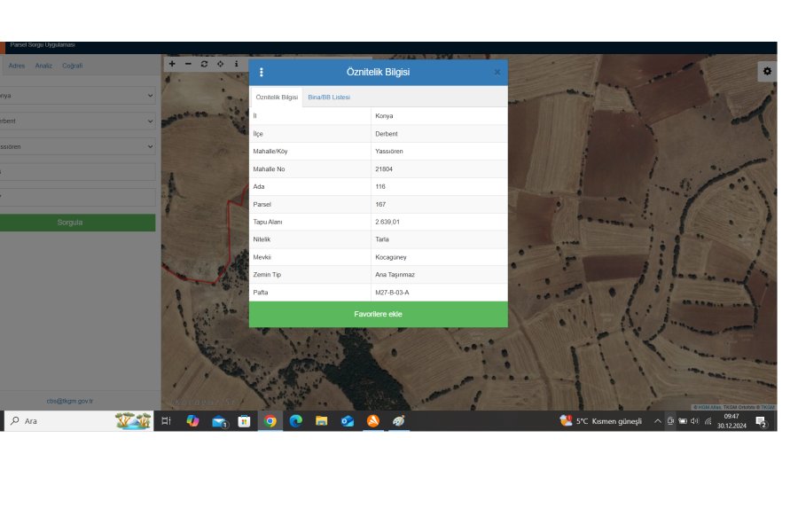Select the Öznitelik Bilgisi tab
Image resolution: width=798 pixels, height=532 pixels.
point(277,97)
